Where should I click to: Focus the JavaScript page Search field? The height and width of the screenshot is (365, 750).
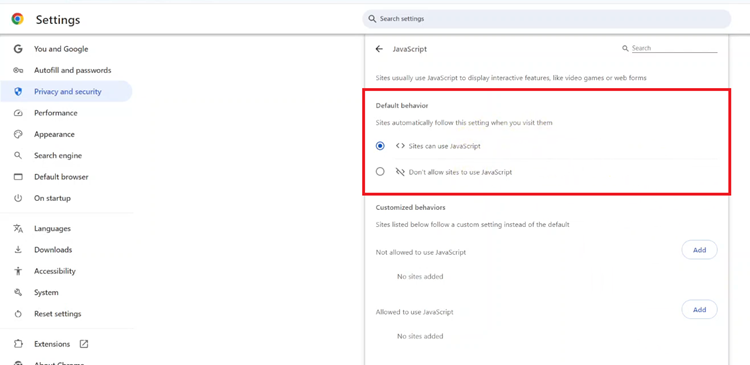coord(674,48)
